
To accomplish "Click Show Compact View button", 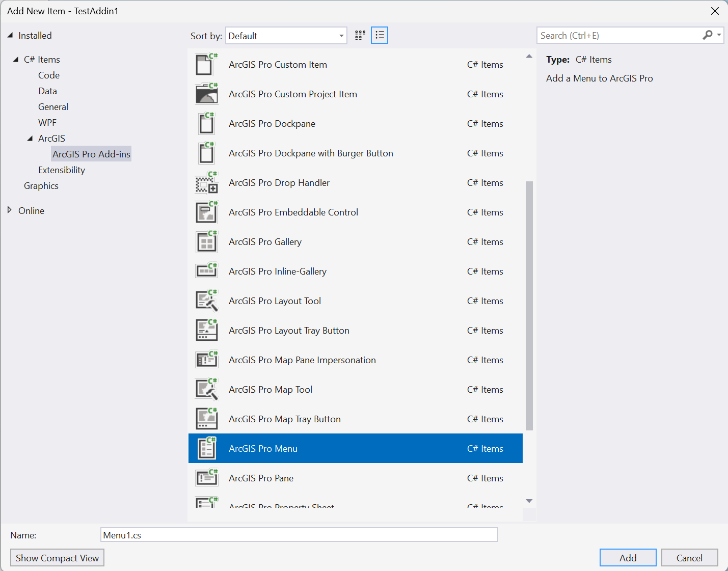I will (x=57, y=558).
